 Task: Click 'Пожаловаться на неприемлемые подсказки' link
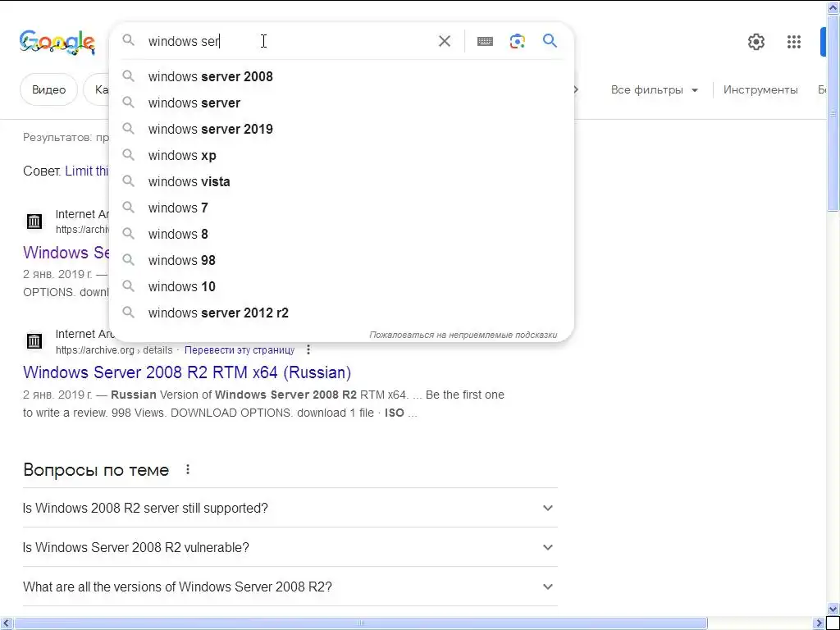463,335
